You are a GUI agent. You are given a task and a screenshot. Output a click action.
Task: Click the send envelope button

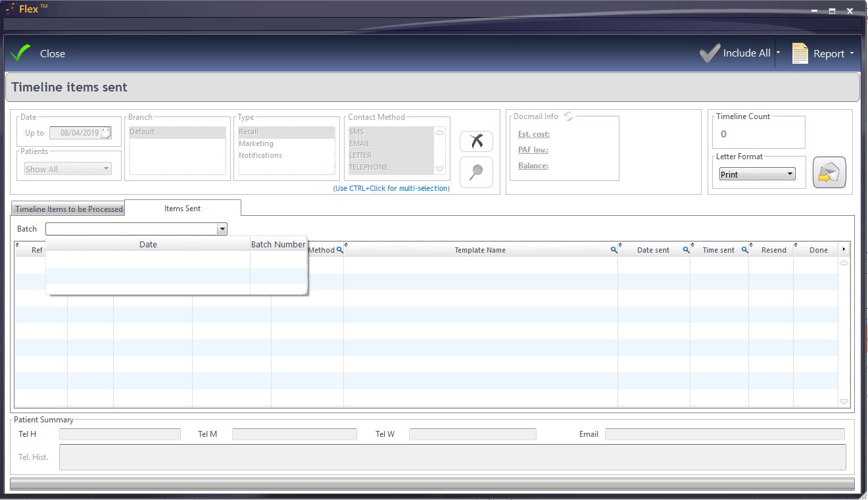point(829,173)
